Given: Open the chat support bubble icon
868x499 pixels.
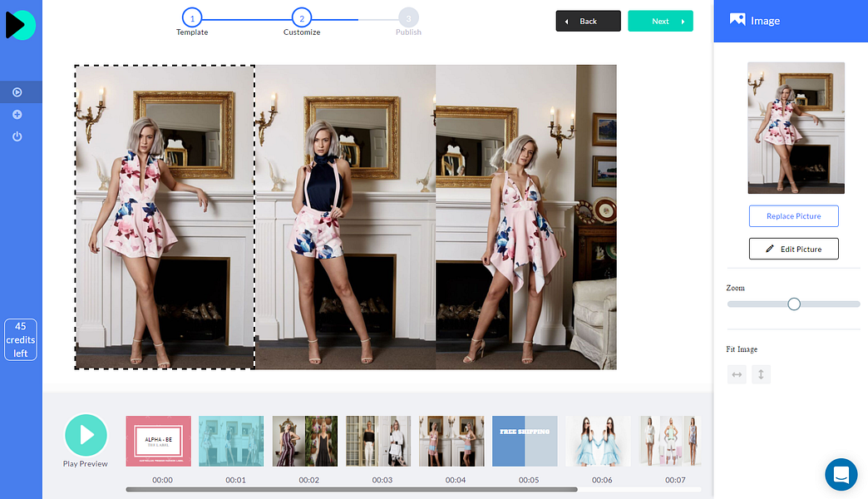Looking at the screenshot, I should [841, 475].
